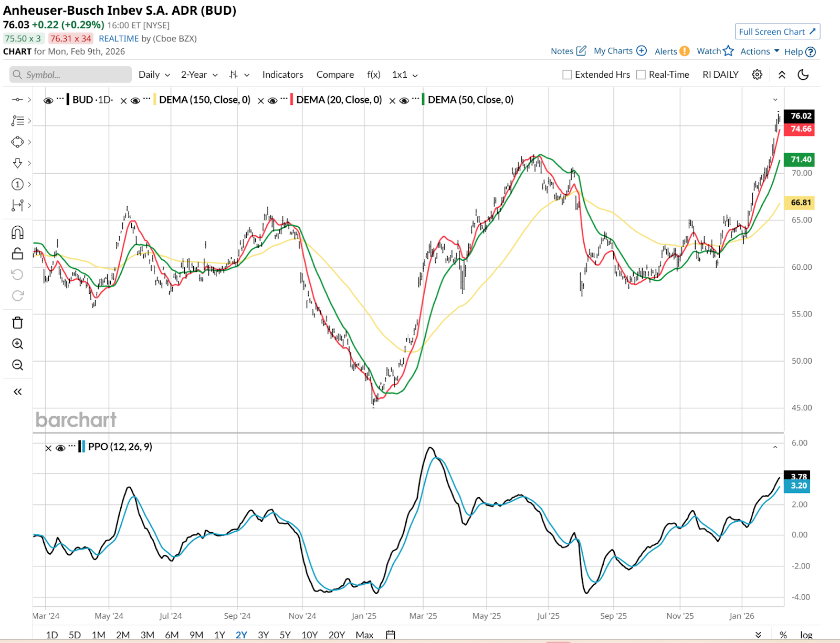Click the yellow DEMA (150) color swatch

(154, 99)
